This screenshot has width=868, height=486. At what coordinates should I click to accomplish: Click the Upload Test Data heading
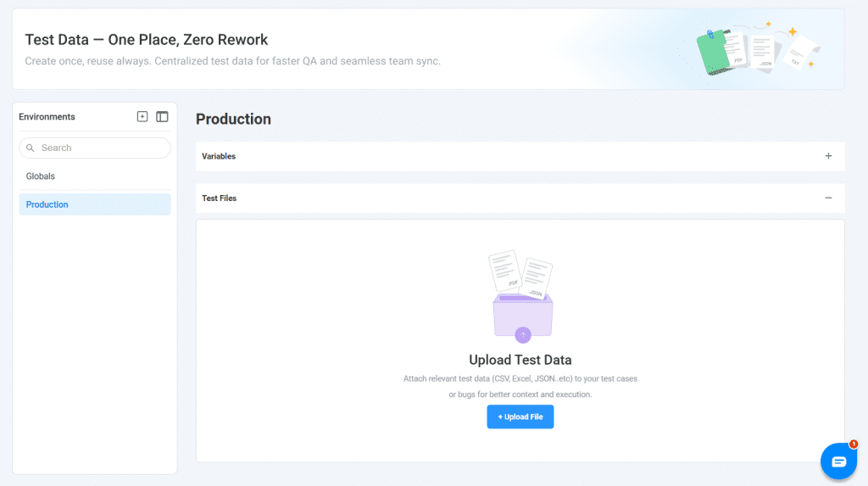[x=520, y=360]
